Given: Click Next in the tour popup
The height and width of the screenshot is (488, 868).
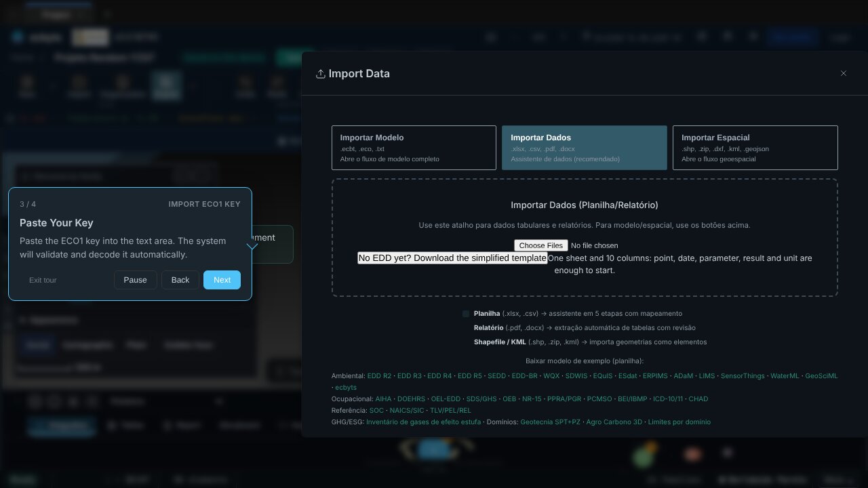Looking at the screenshot, I should (222, 280).
